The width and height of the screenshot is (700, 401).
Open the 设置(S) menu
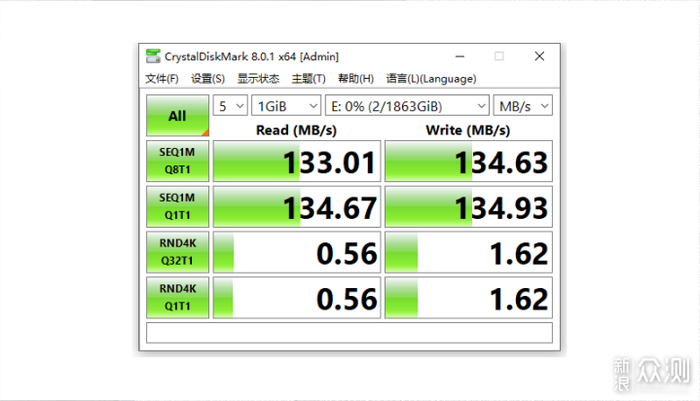click(x=208, y=79)
